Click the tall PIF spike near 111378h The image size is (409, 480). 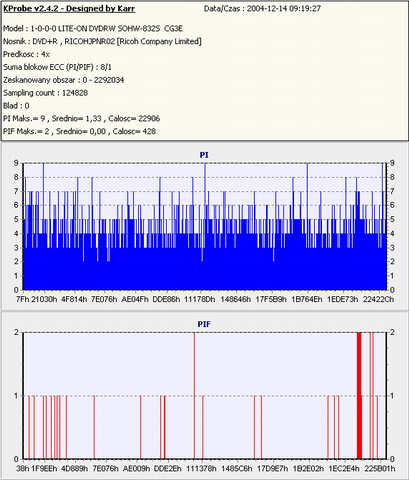pyautogui.click(x=194, y=396)
